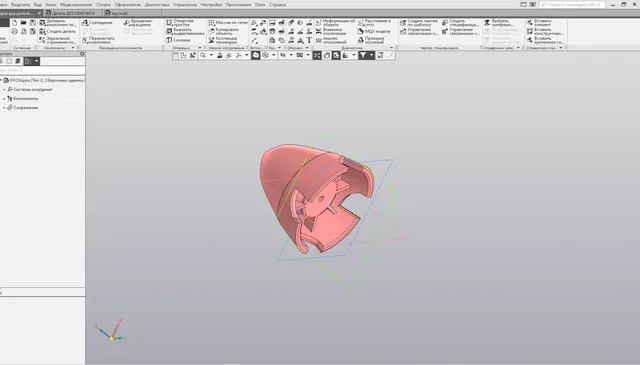Click the tree search input field
This screenshot has height=365, width=640.
tap(42, 70)
